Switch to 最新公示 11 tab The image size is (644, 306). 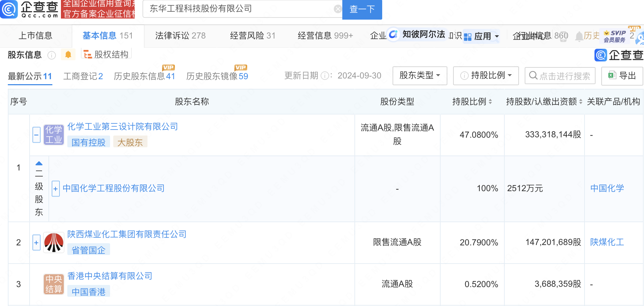click(30, 76)
